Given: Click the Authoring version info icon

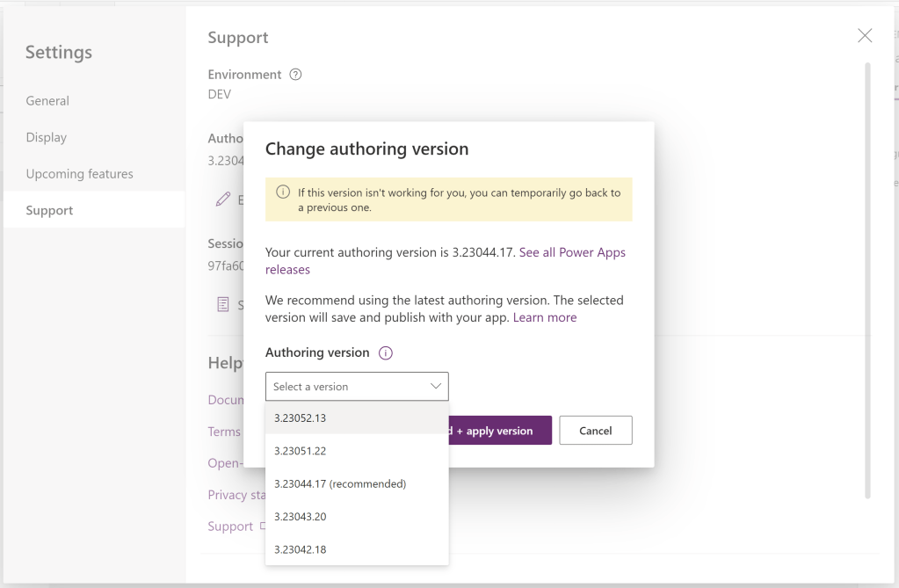Looking at the screenshot, I should tap(385, 352).
